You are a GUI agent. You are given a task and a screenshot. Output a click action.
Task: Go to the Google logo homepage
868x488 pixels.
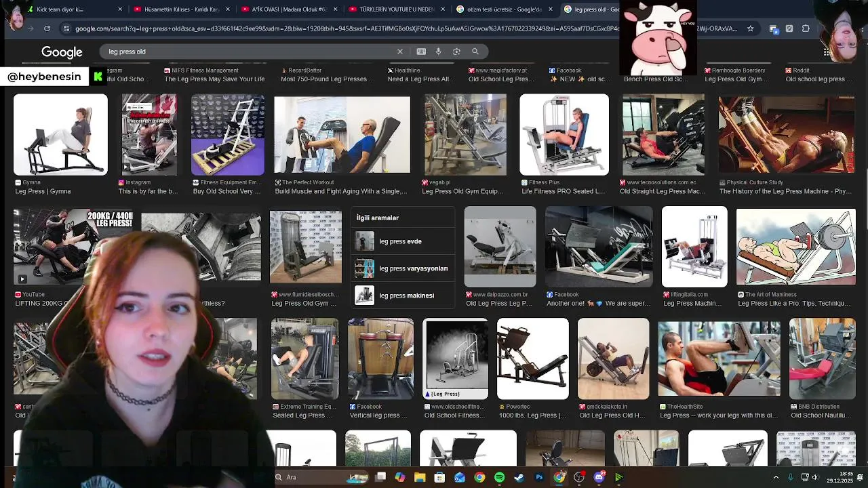[x=62, y=52]
